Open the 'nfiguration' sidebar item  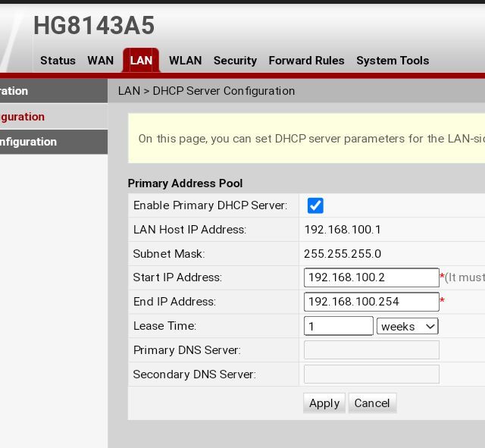[54, 142]
